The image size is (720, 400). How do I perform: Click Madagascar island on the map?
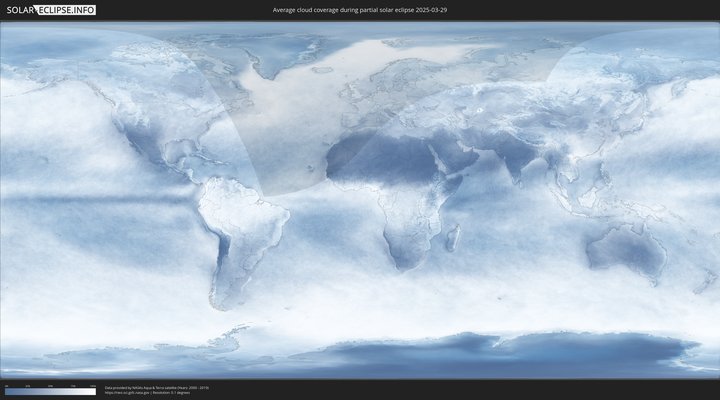pyautogui.click(x=453, y=238)
